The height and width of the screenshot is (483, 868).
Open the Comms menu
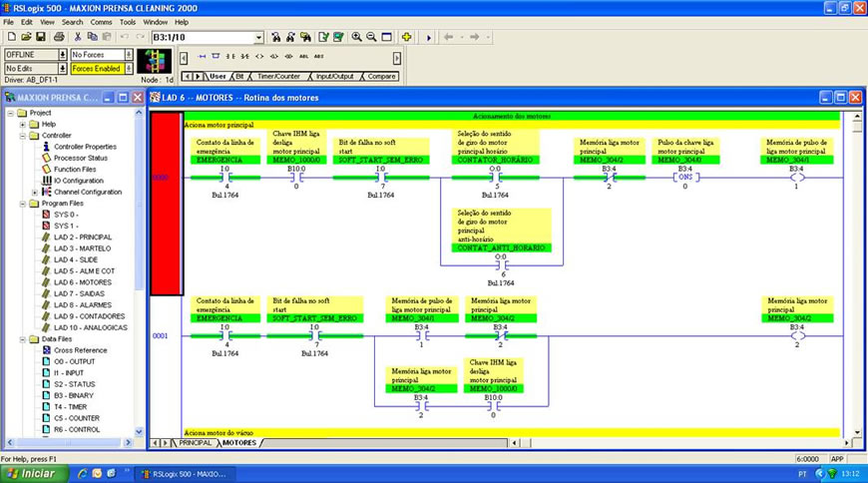(101, 22)
